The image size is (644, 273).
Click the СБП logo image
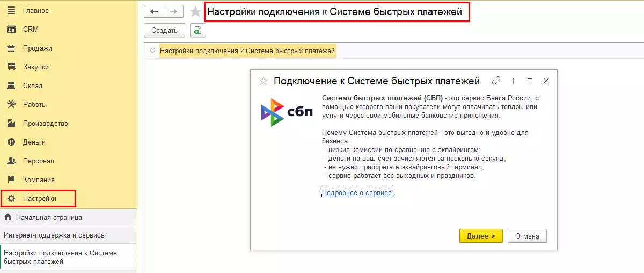[x=286, y=112]
